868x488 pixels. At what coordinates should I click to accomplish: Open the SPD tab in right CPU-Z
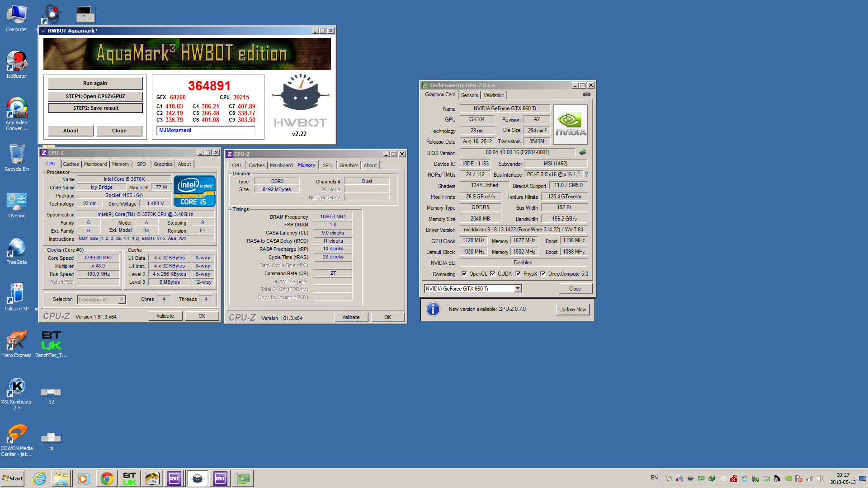click(x=327, y=165)
